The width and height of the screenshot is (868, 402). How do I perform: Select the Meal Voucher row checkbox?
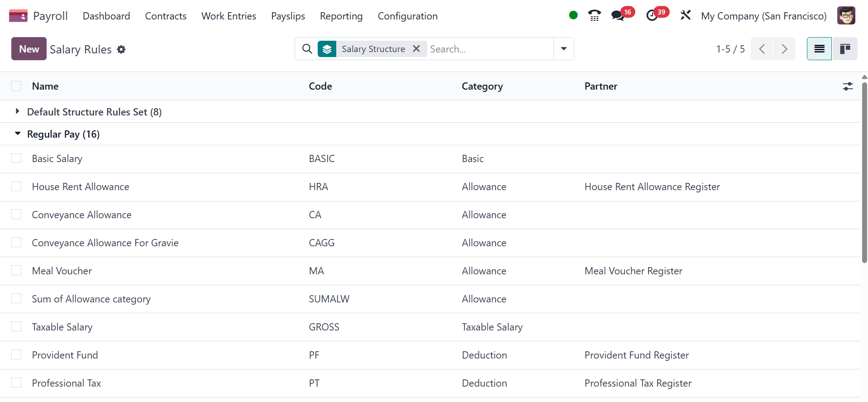point(16,271)
